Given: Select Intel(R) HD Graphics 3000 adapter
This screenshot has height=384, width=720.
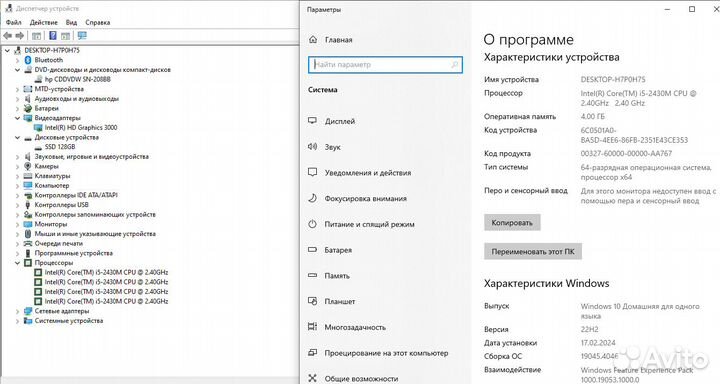Looking at the screenshot, I should [81, 128].
